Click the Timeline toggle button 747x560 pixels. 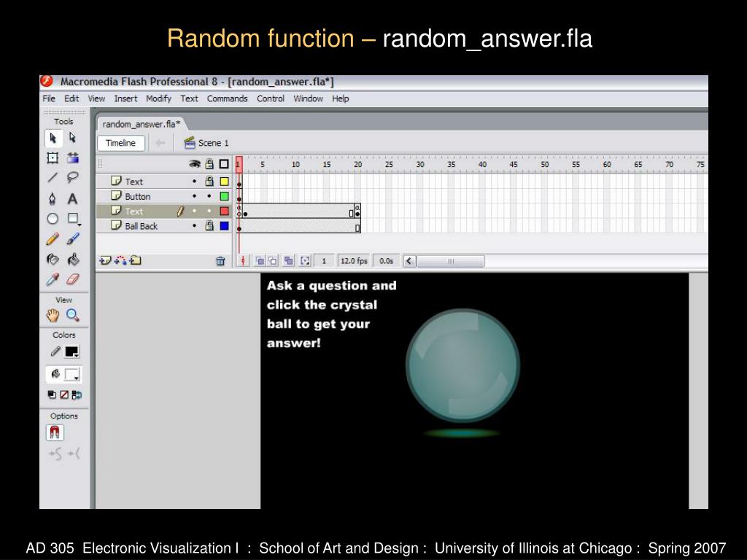(x=120, y=143)
